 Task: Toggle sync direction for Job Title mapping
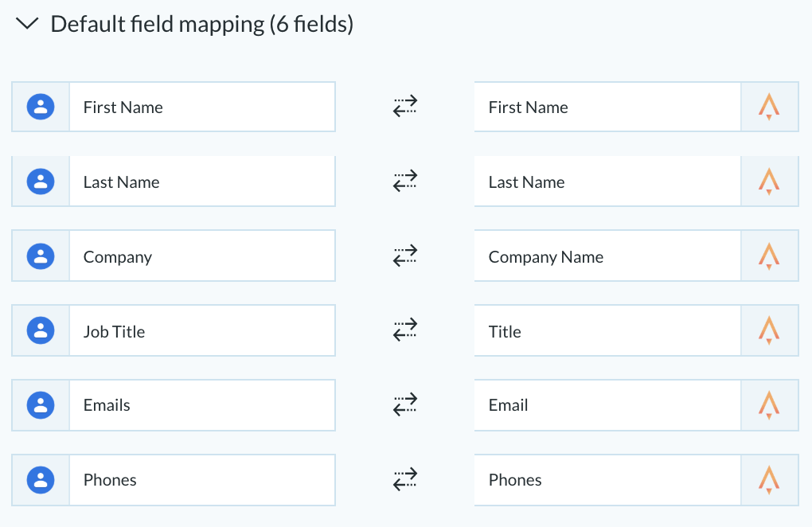coord(405,330)
